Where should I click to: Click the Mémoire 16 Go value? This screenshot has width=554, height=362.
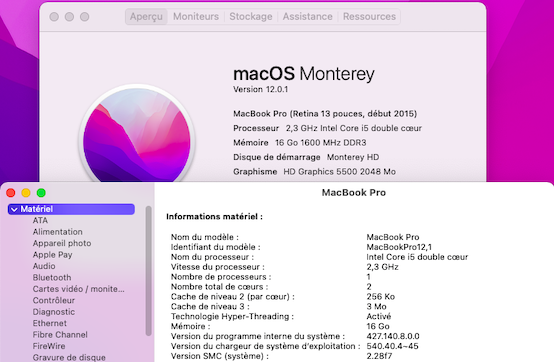pyautogui.click(x=378, y=326)
